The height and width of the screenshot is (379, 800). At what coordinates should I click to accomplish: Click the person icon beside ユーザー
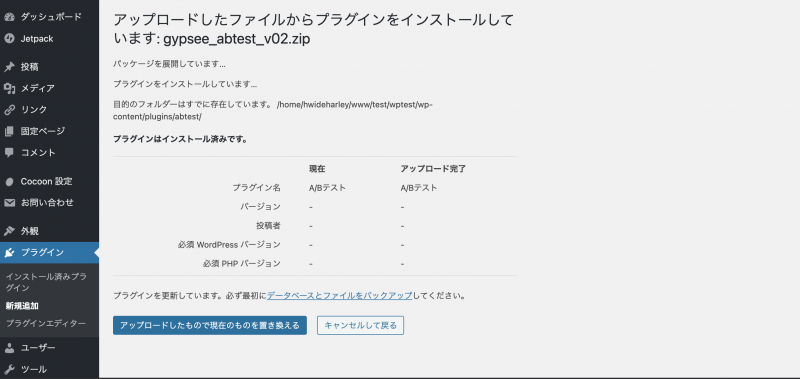click(x=9, y=348)
